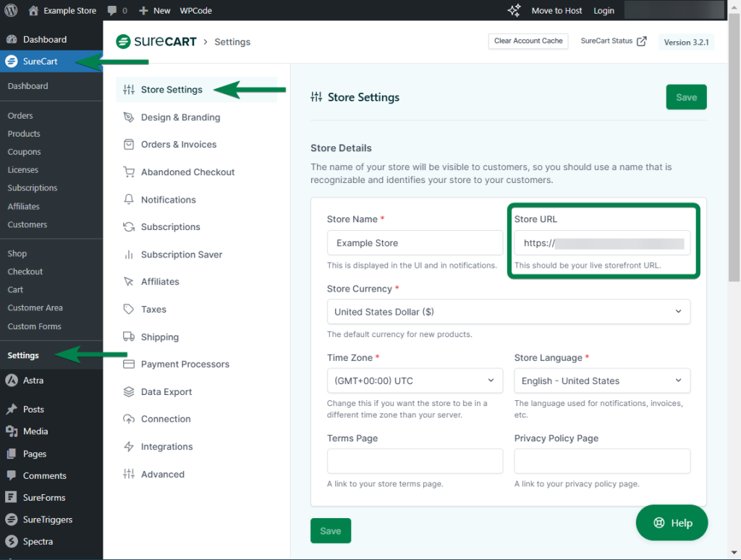Expand the Store Language dropdown
Viewport: 741px width, 560px height.
(601, 381)
